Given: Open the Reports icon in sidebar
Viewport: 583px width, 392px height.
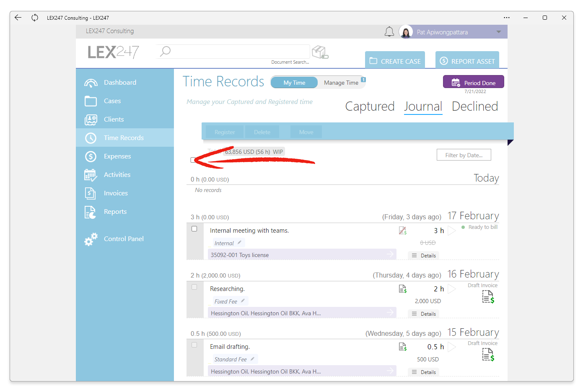Looking at the screenshot, I should pyautogui.click(x=90, y=212).
